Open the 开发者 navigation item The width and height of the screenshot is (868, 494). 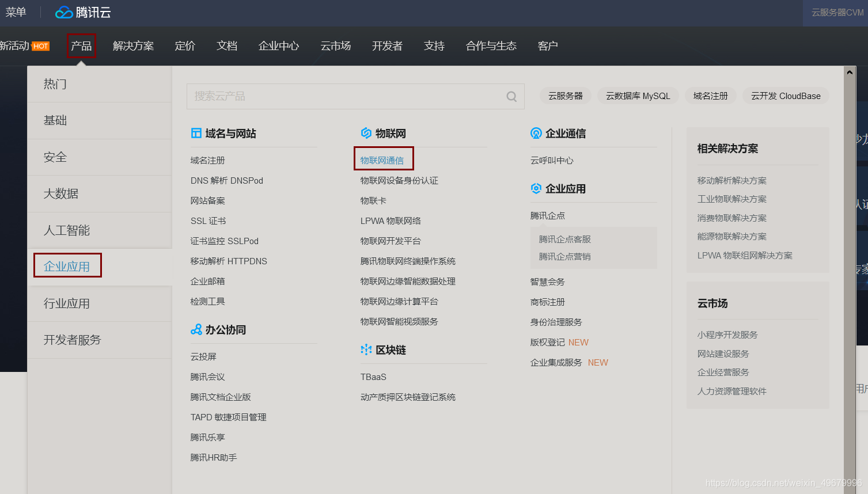point(387,45)
